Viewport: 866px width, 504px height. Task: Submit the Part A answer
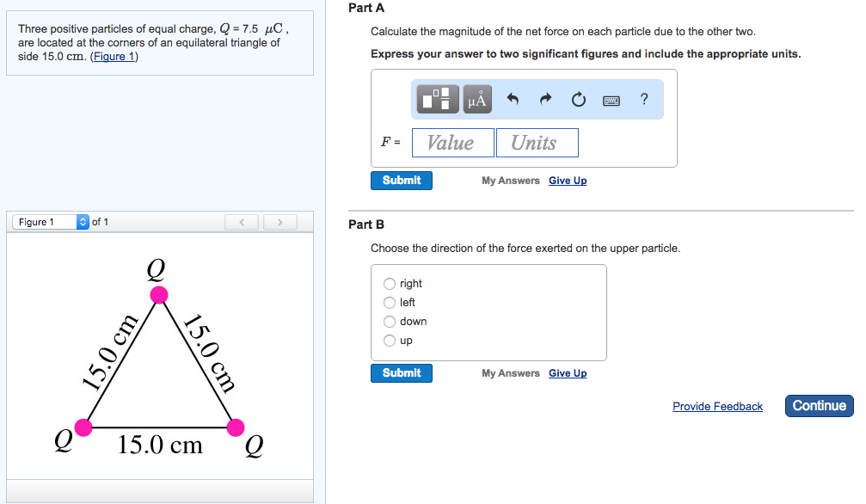point(401,181)
